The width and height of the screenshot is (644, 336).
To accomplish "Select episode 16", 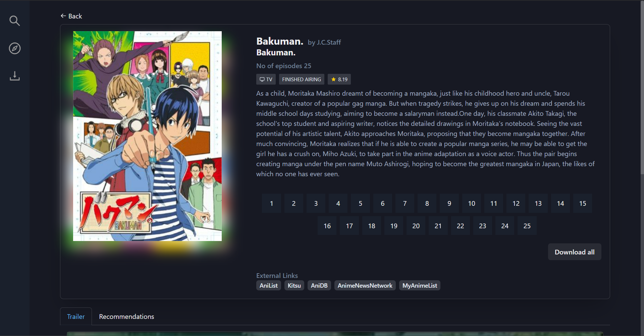I will (x=327, y=226).
